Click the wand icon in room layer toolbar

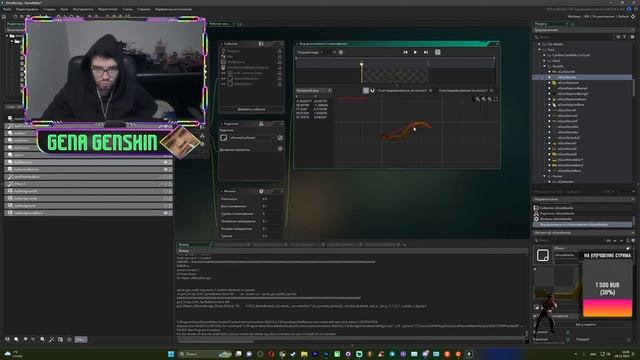[x=51, y=339]
